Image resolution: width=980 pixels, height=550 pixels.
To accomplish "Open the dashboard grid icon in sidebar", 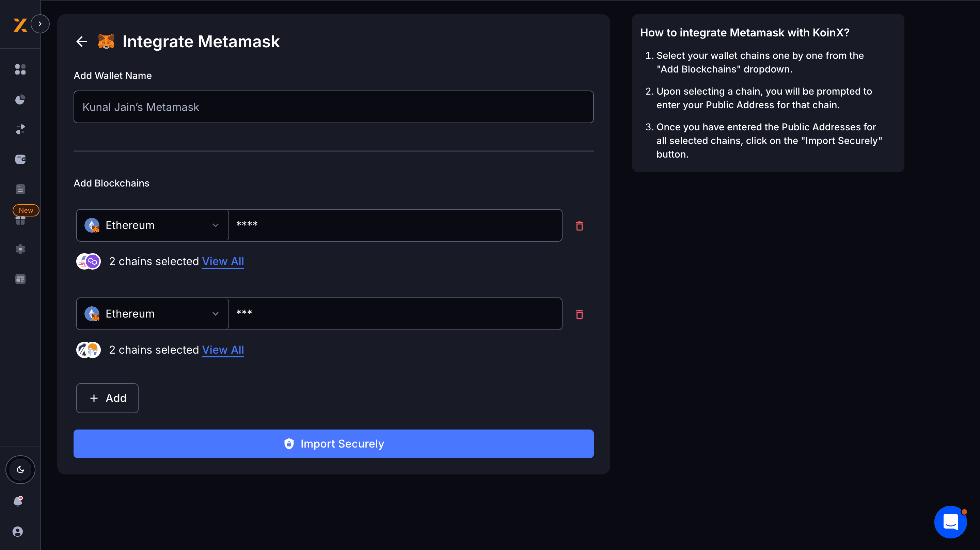I will tap(20, 70).
